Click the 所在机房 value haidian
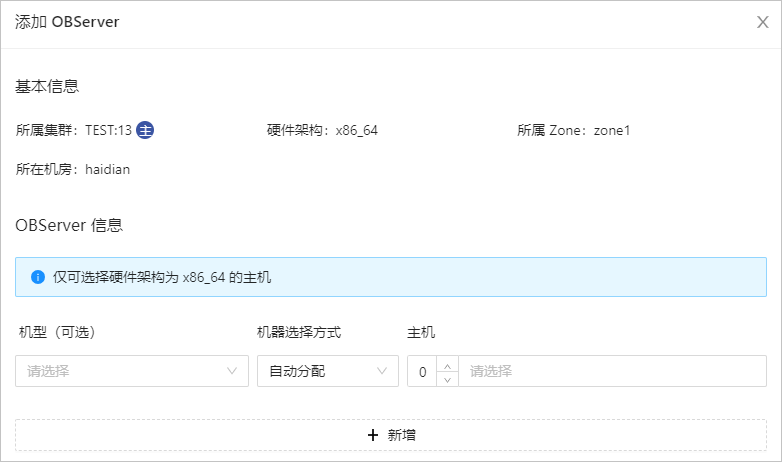The width and height of the screenshot is (782, 462). pyautogui.click(x=107, y=170)
